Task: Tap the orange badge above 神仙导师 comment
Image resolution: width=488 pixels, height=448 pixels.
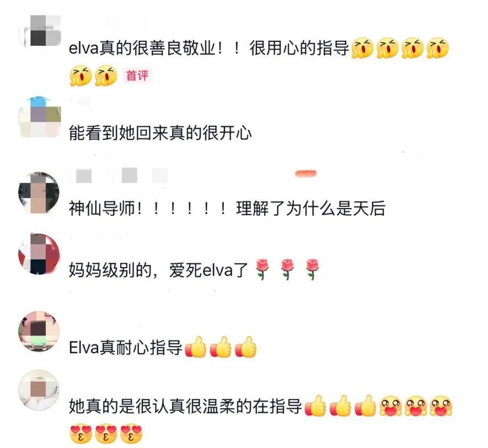Action: pos(305,173)
